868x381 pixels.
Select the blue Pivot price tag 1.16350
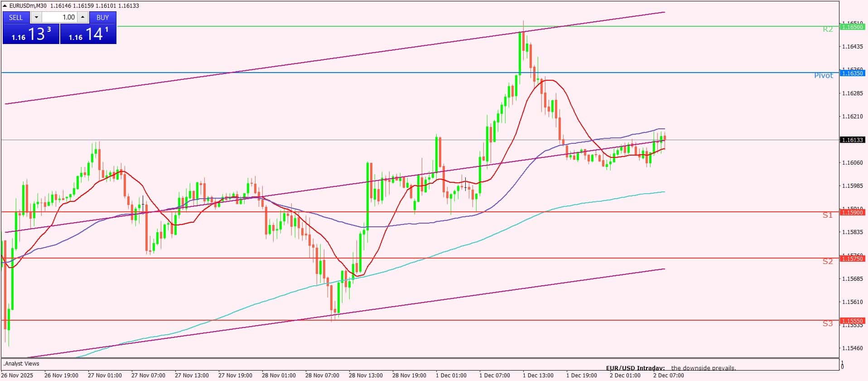852,73
